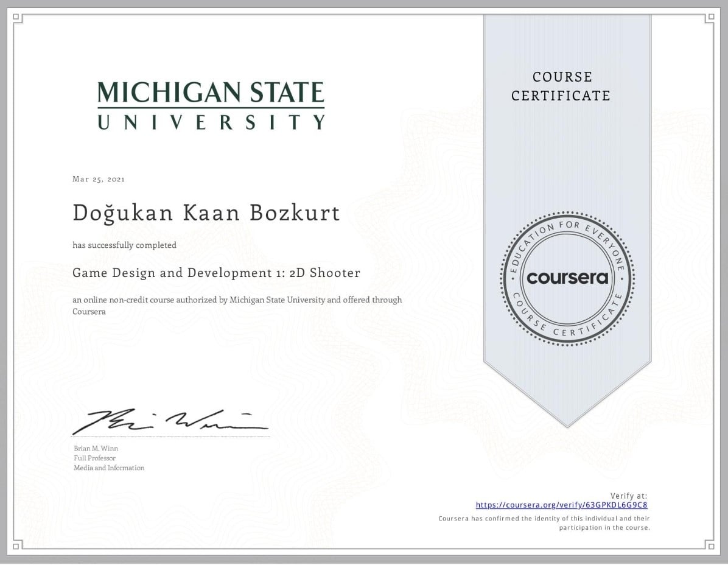Click the 'Verify at:' label

[x=629, y=496]
